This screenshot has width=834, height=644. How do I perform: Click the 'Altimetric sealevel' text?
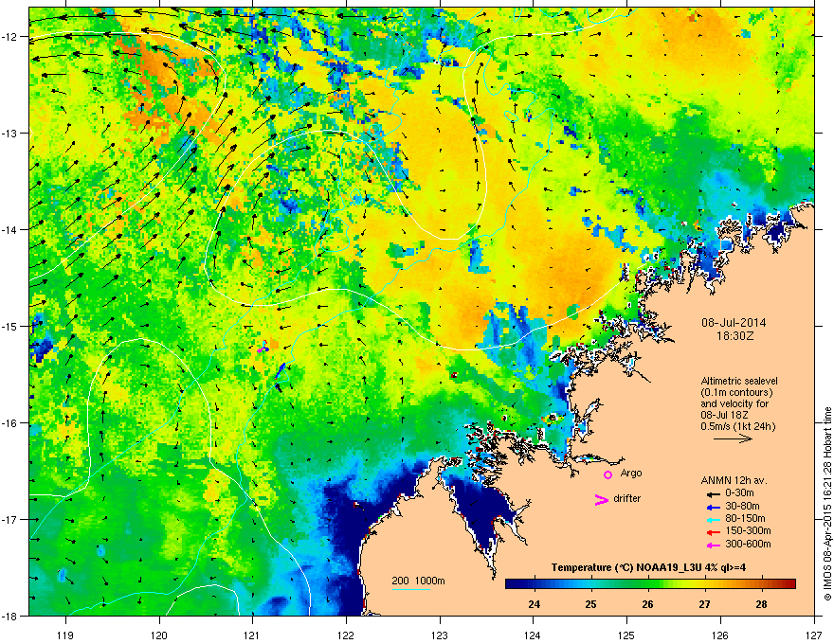click(x=739, y=381)
